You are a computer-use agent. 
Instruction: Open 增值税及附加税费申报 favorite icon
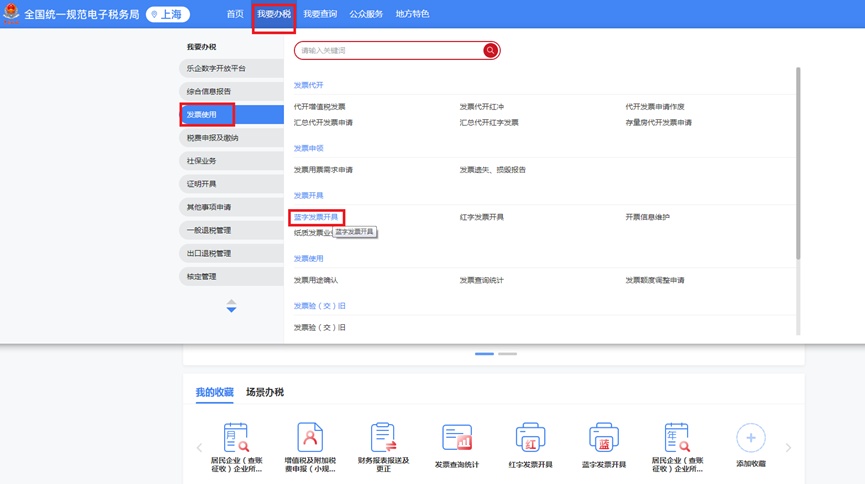(x=310, y=438)
